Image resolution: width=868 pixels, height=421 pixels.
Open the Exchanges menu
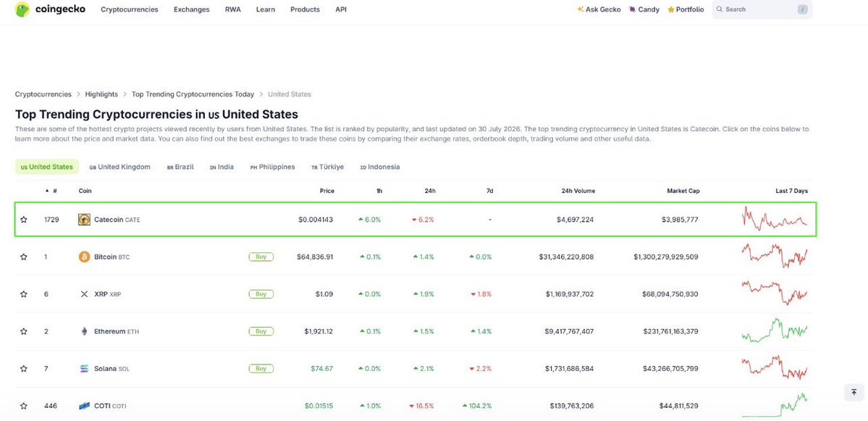pos(192,9)
